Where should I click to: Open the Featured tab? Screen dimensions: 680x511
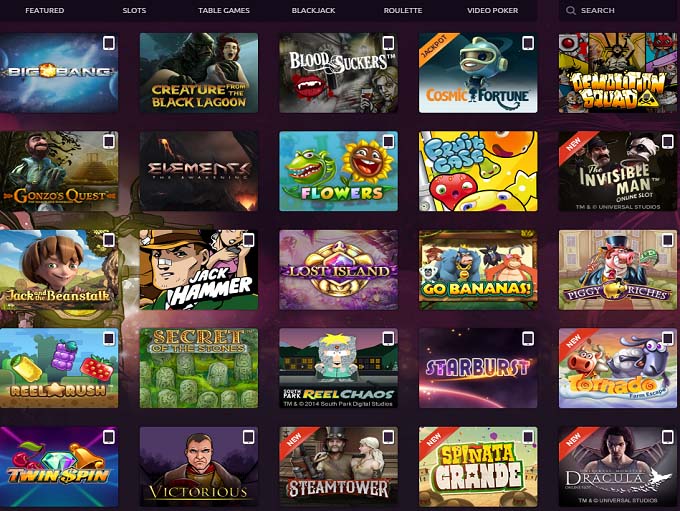pyautogui.click(x=45, y=10)
